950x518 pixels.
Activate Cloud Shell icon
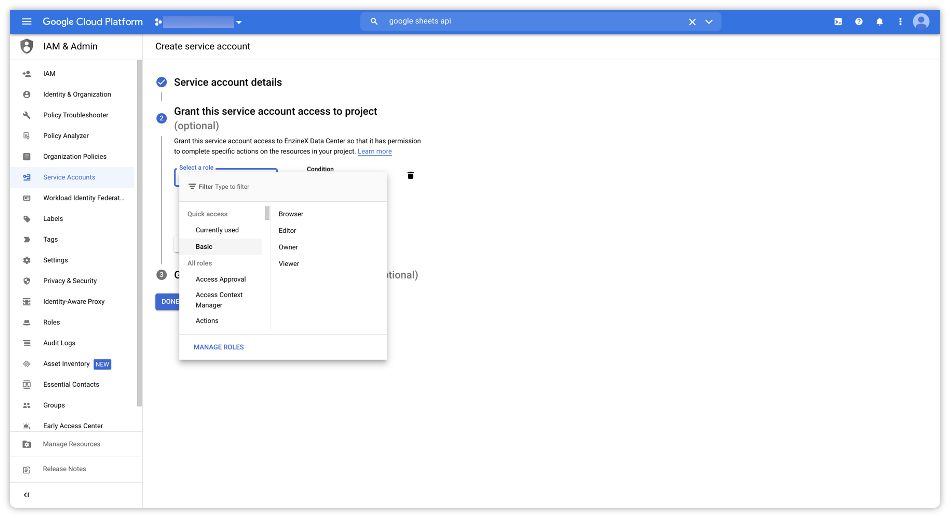pos(838,22)
